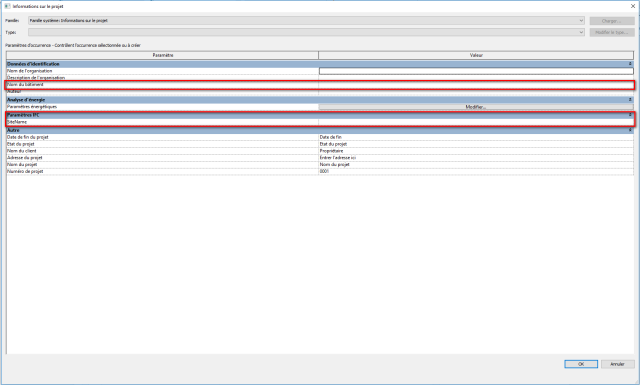
Task: Click the 'Entrer l'adresse ici' value cell
Action: pos(476,158)
